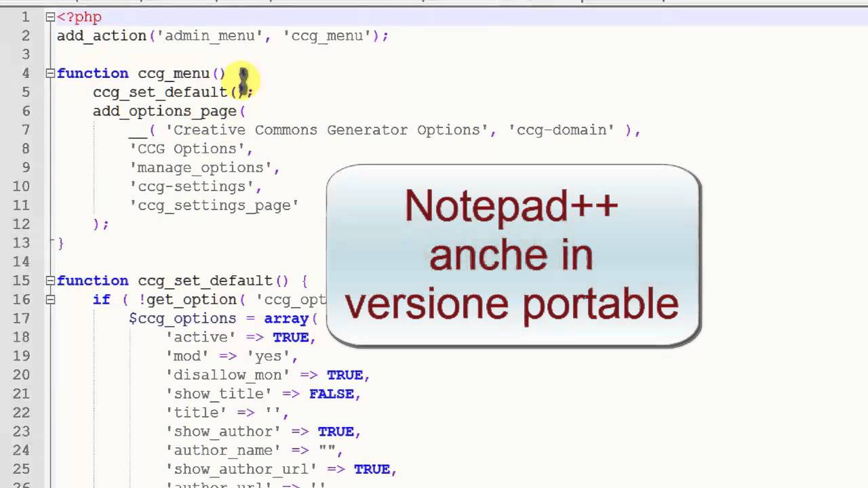868x488 pixels.
Task: Click the function keyword on line 15
Action: (x=92, y=281)
